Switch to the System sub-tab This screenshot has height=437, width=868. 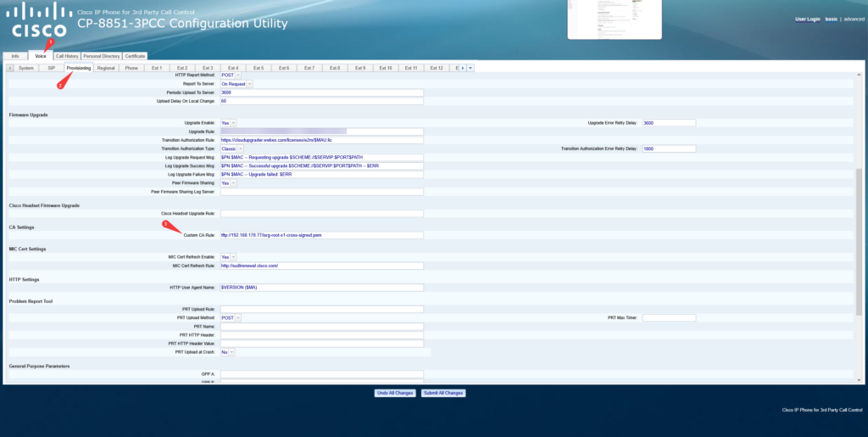26,68
